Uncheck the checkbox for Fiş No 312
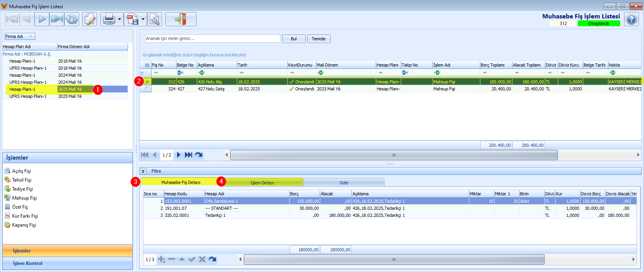644x272 pixels. point(147,82)
